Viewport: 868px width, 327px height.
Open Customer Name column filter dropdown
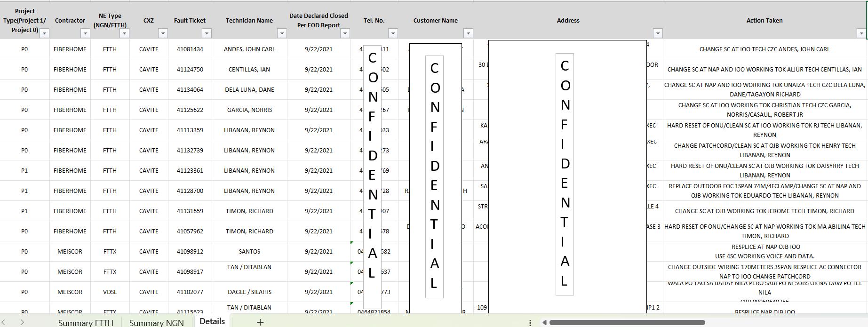468,33
